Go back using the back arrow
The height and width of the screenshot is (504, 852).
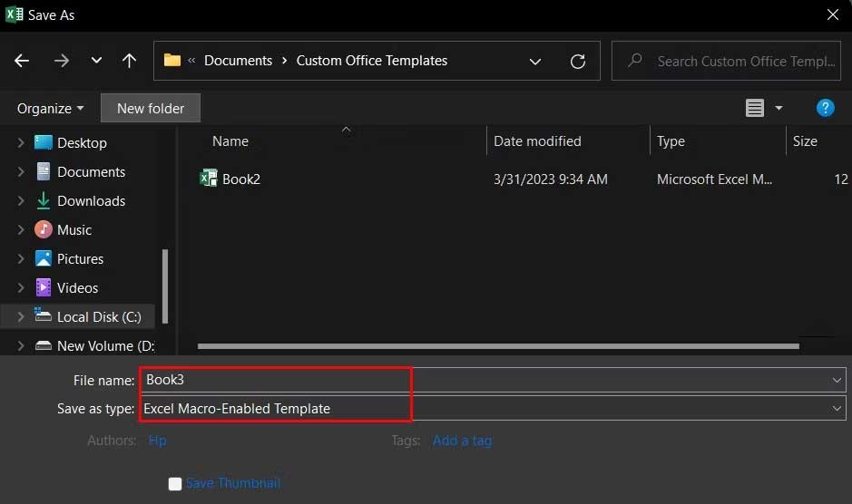click(22, 61)
